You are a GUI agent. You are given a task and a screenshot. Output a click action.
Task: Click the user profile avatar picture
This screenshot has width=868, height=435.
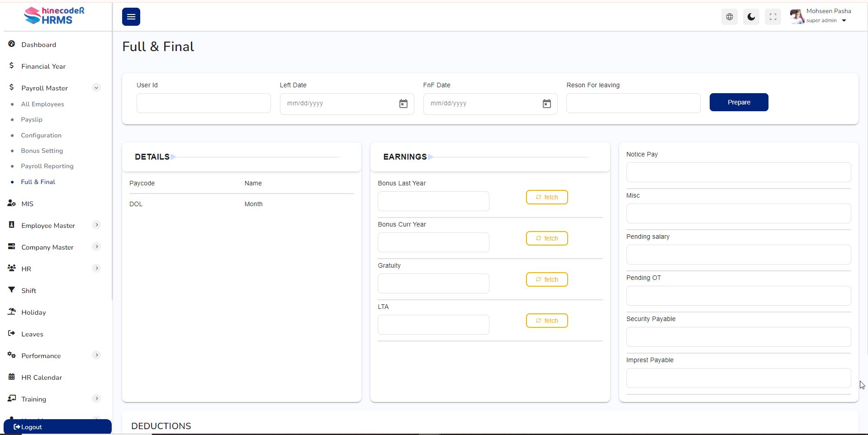click(x=797, y=17)
